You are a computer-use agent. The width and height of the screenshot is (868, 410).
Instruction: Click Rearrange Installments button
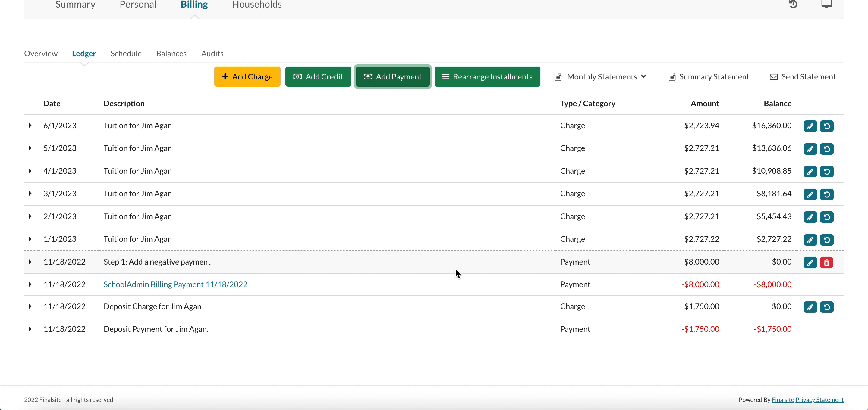(x=487, y=77)
